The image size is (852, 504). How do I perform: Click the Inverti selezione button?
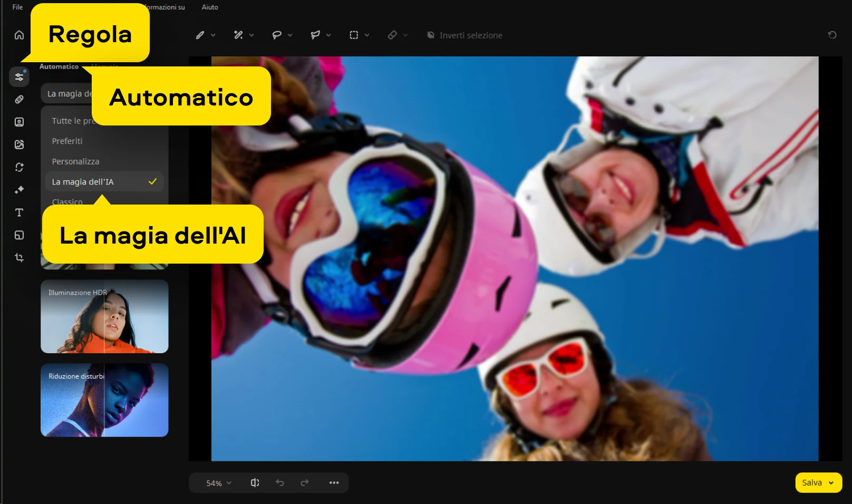[464, 35]
